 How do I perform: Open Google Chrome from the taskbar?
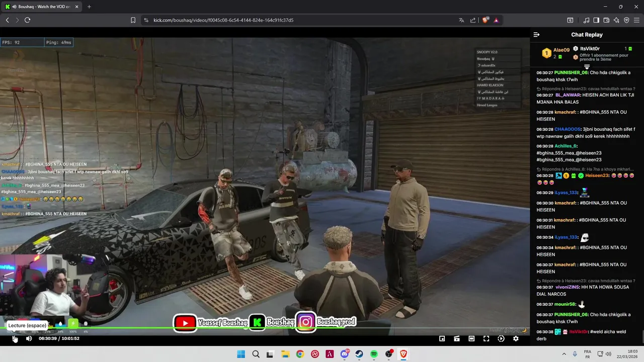(x=300, y=354)
